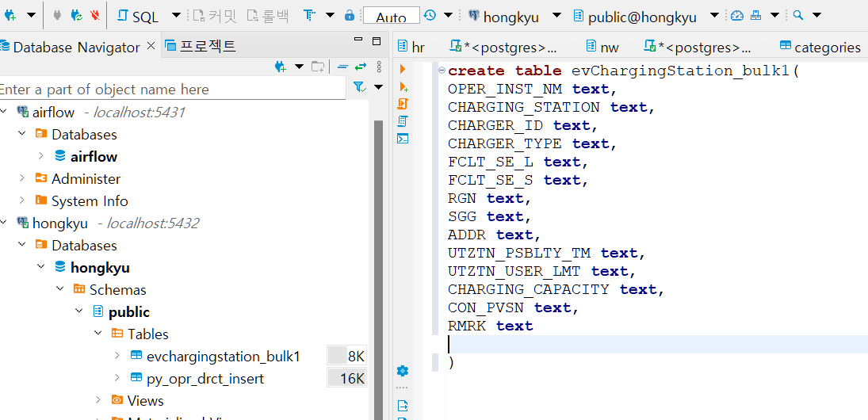Select py_opr_drct_insert table in tree
Viewport: 868px width, 420px height.
pyautogui.click(x=205, y=379)
